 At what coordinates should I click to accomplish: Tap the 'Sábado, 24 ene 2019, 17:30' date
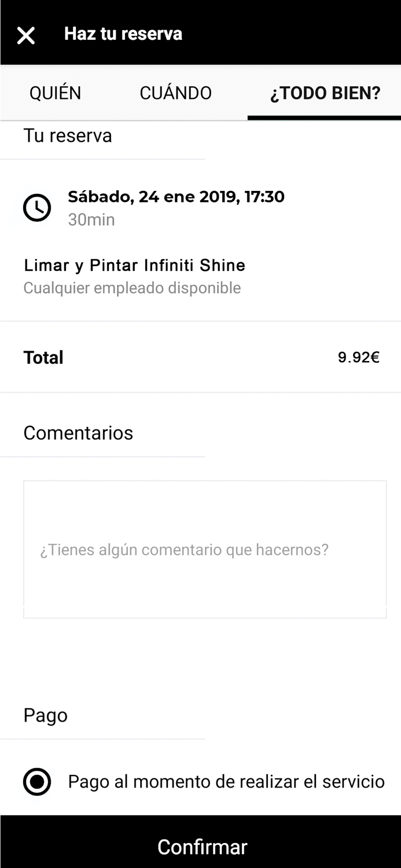(176, 197)
